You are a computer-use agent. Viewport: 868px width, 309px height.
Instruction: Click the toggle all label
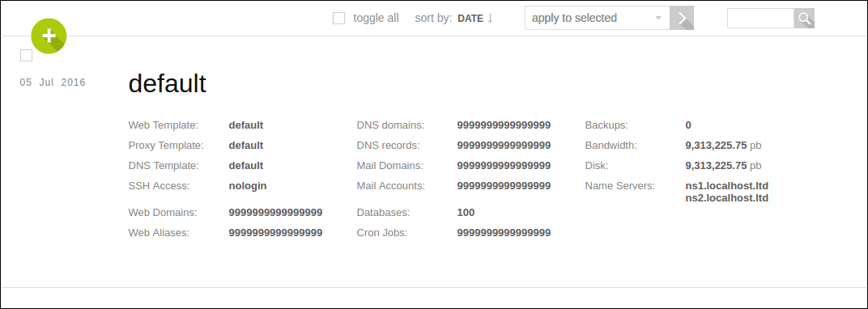click(x=376, y=19)
